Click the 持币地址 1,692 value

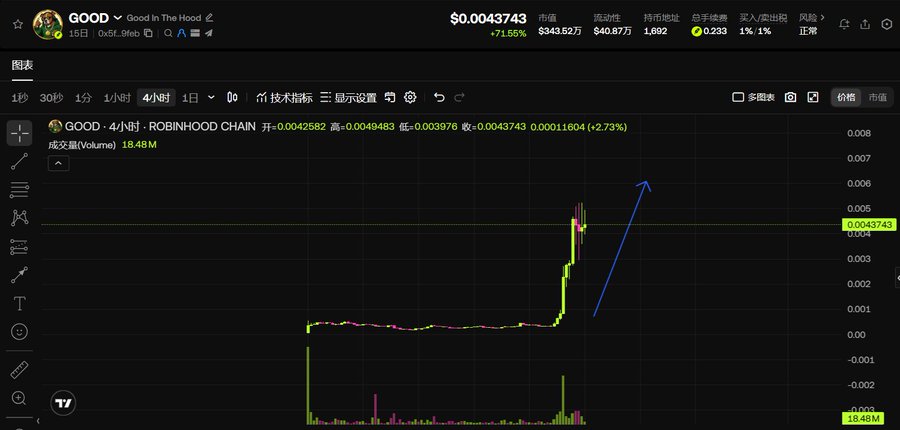pyautogui.click(x=655, y=31)
